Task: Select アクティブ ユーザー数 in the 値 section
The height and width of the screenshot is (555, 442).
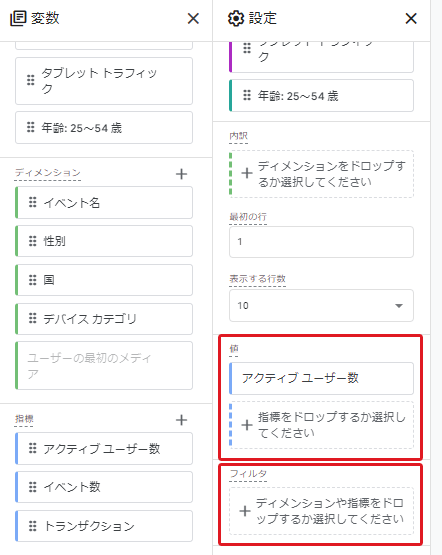Action: pos(321,378)
